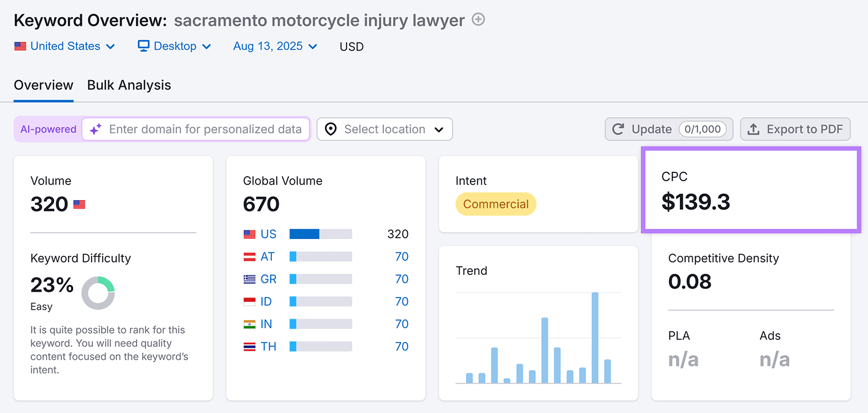This screenshot has height=413, width=868.
Task: Click the plus icon beside keyword title
Action: pyautogui.click(x=478, y=20)
